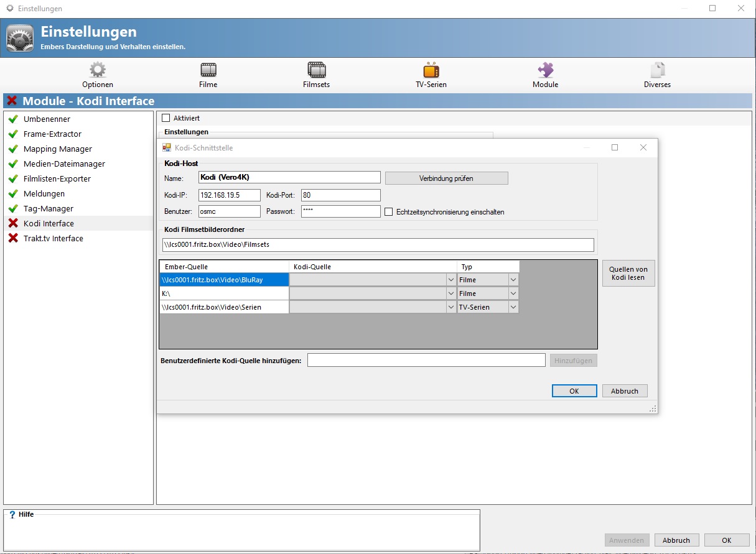Screen dimensions: 756x554
Task: Click the red X beside Trakt.tv Interface
Action: pos(13,238)
